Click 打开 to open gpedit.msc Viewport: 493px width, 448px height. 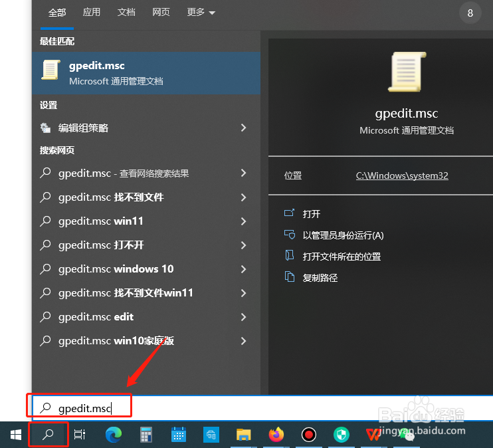[311, 214]
